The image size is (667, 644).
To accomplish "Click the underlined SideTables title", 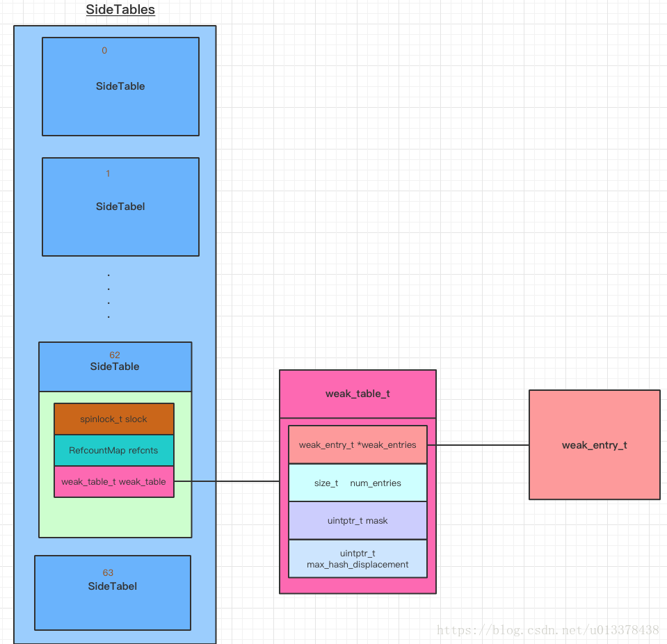I will [120, 10].
